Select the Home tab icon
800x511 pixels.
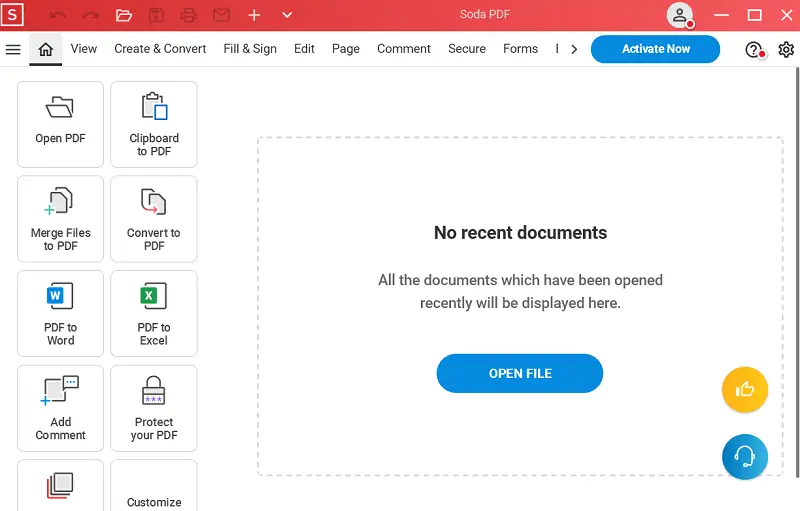click(x=45, y=49)
